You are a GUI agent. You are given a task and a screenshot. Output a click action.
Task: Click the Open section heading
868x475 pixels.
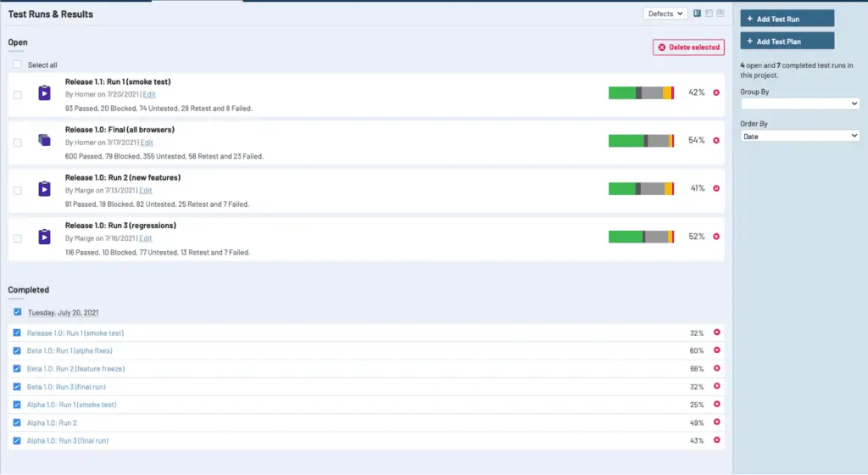pos(18,42)
